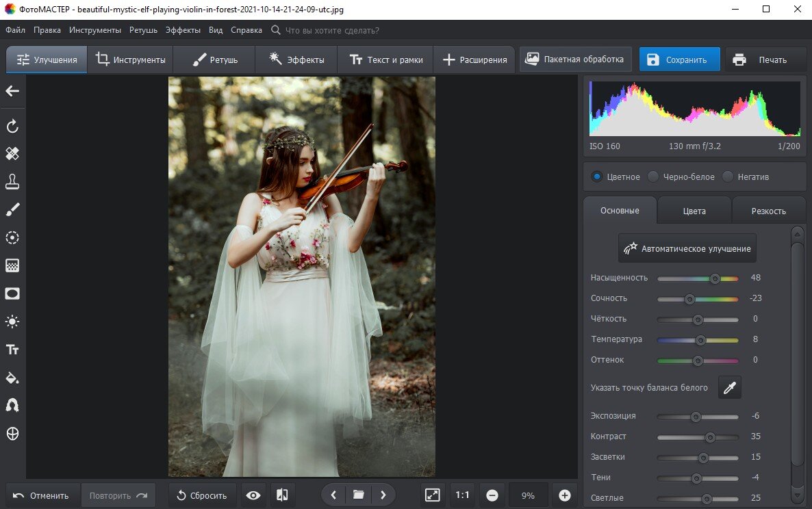Switch to the Инструменты toolbar tab
Screen dimensions: 812x509
click(130, 60)
